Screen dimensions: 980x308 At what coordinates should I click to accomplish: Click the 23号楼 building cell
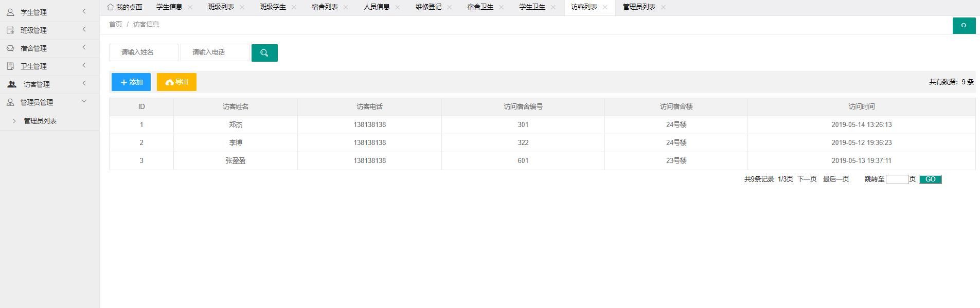(676, 161)
